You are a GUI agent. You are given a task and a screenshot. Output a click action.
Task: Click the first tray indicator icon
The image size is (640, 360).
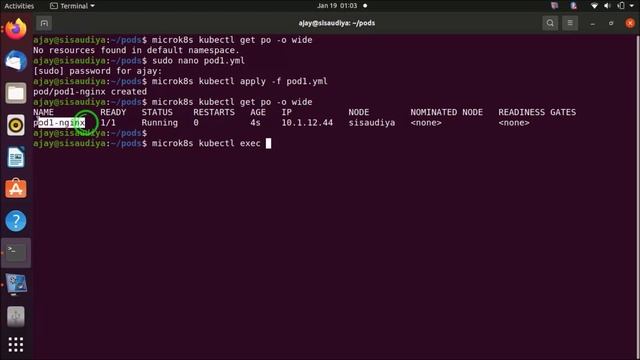(554, 6)
